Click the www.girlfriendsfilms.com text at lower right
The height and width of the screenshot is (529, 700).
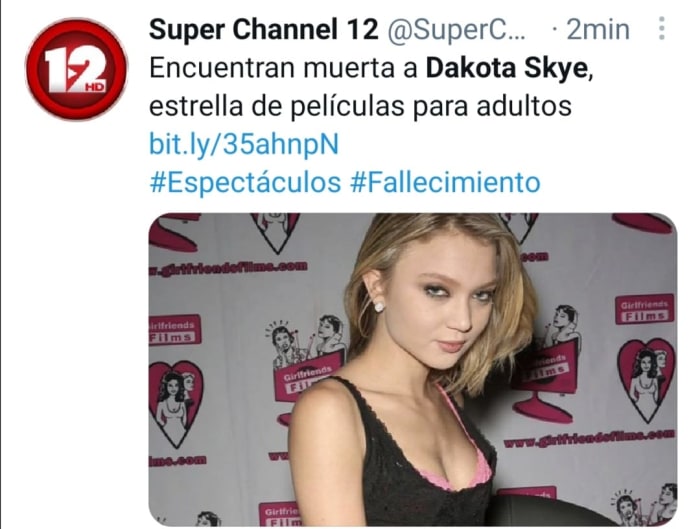[589, 438]
